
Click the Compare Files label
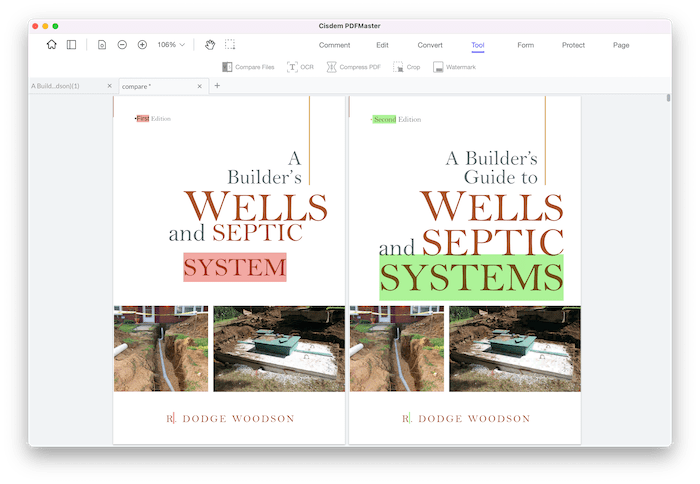coord(254,67)
